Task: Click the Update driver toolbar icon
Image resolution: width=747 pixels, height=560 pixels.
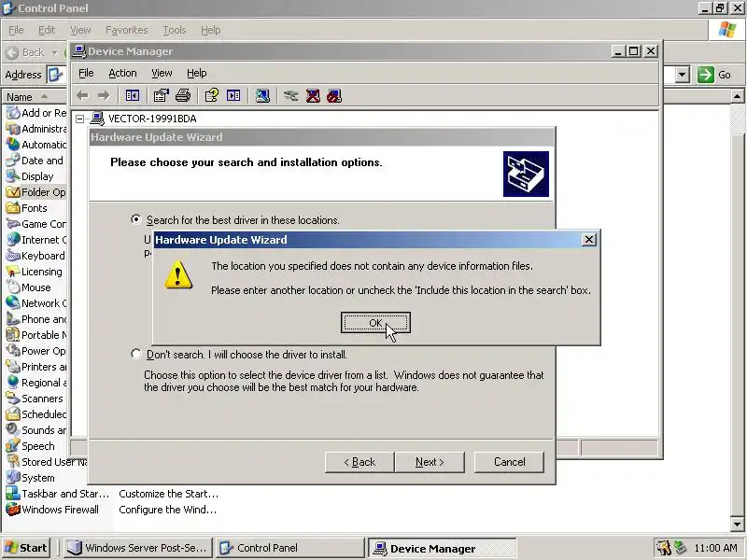Action: pos(290,96)
